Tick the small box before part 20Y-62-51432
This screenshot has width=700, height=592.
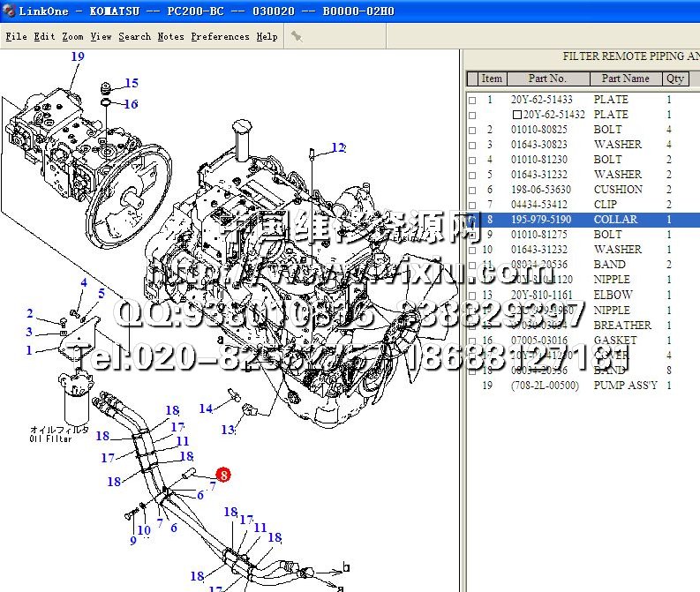click(x=517, y=116)
